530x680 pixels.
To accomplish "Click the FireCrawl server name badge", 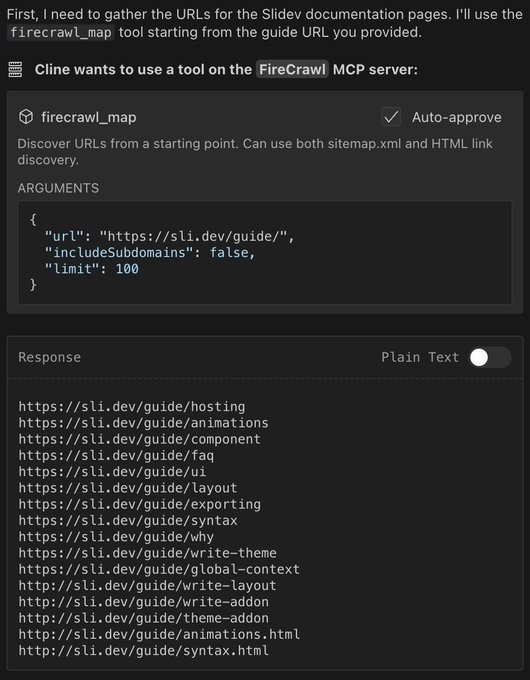I will 292,69.
